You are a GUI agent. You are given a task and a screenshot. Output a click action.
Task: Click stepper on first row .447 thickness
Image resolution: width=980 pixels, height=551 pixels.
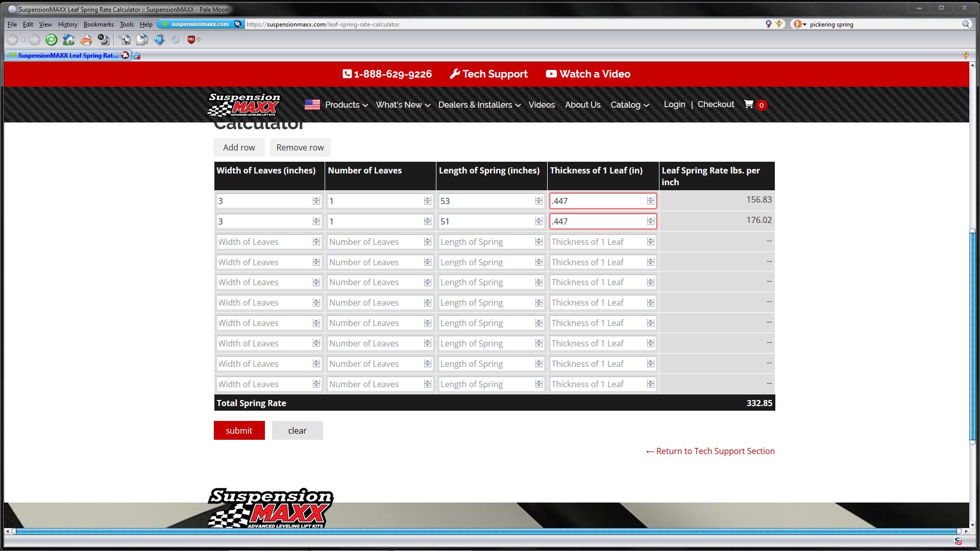click(x=650, y=201)
